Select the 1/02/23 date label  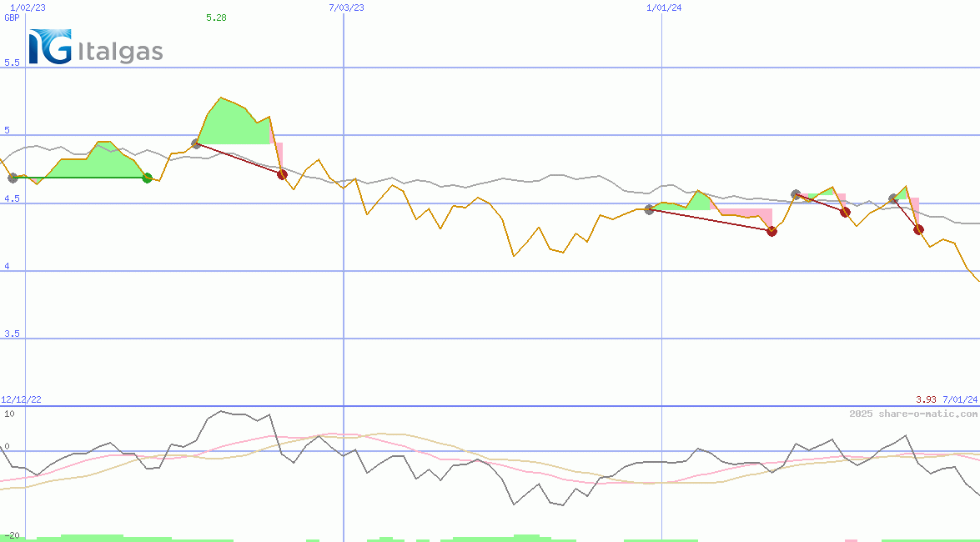coord(28,8)
